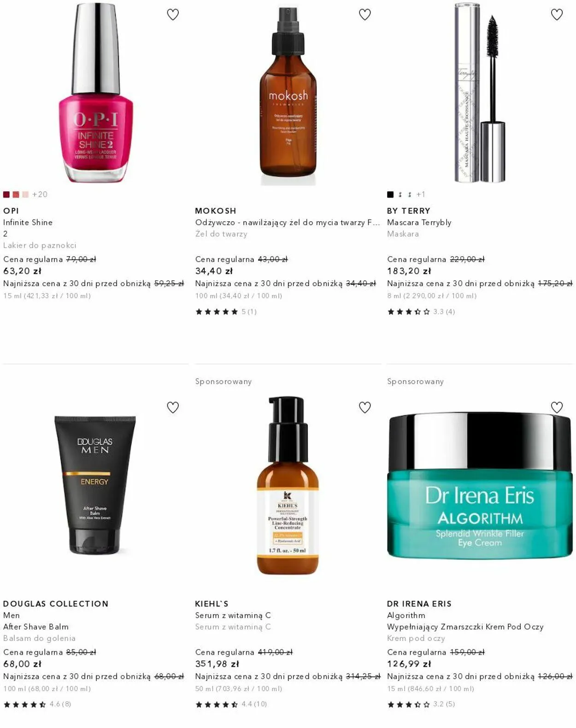Wishlist the Dr Irena Eris eye cream
576x728 pixels.
pyautogui.click(x=557, y=407)
